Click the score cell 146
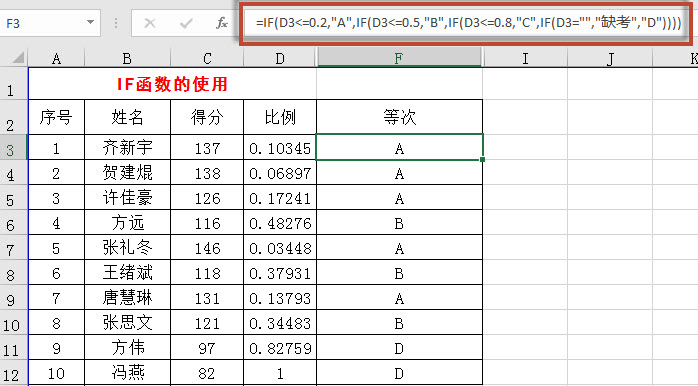 tap(207, 247)
